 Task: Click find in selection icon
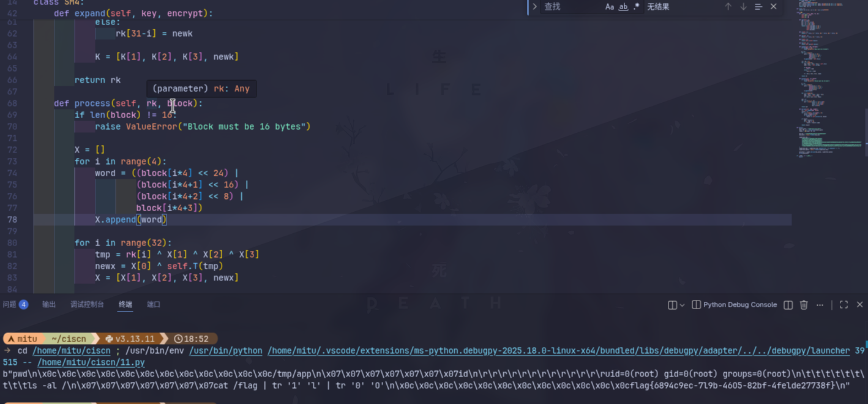(x=758, y=7)
